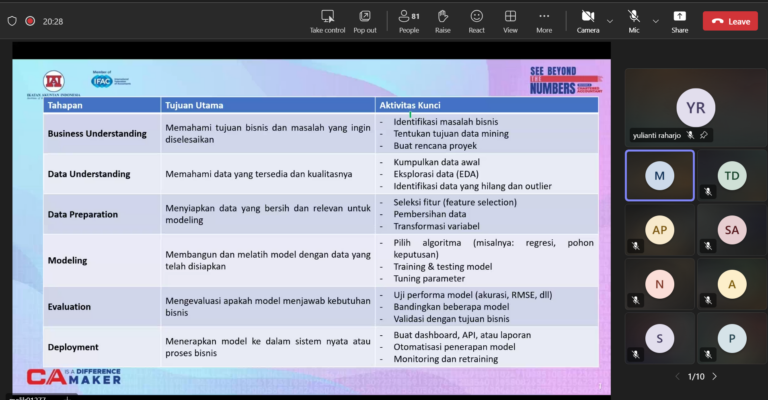
Task: Open the View layout options
Action: click(x=510, y=20)
